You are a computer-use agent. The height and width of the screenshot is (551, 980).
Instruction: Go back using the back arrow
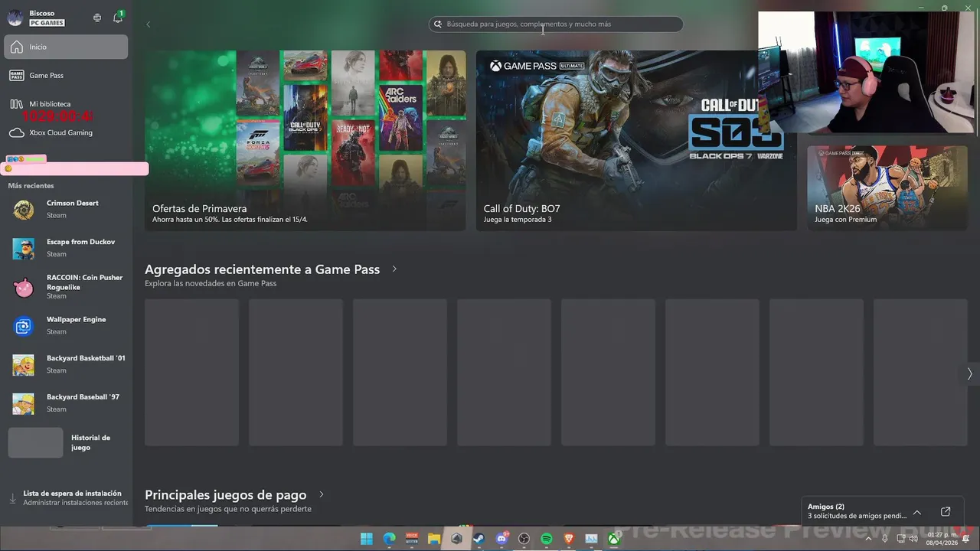[x=148, y=24]
